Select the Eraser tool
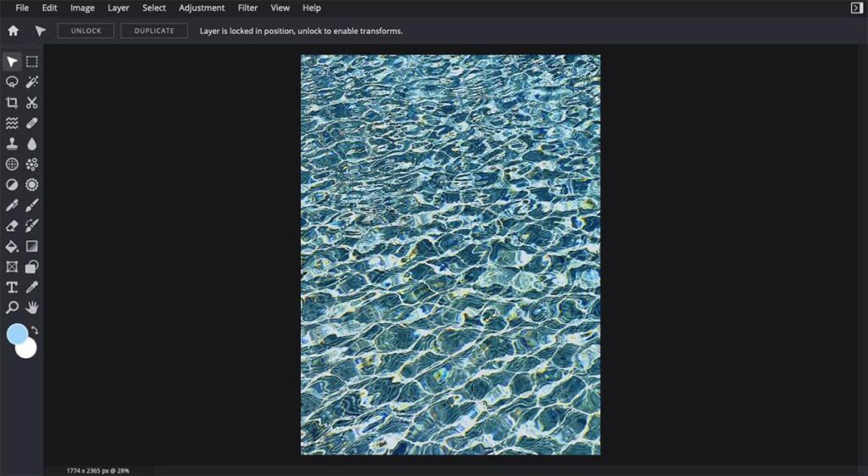 coord(12,226)
